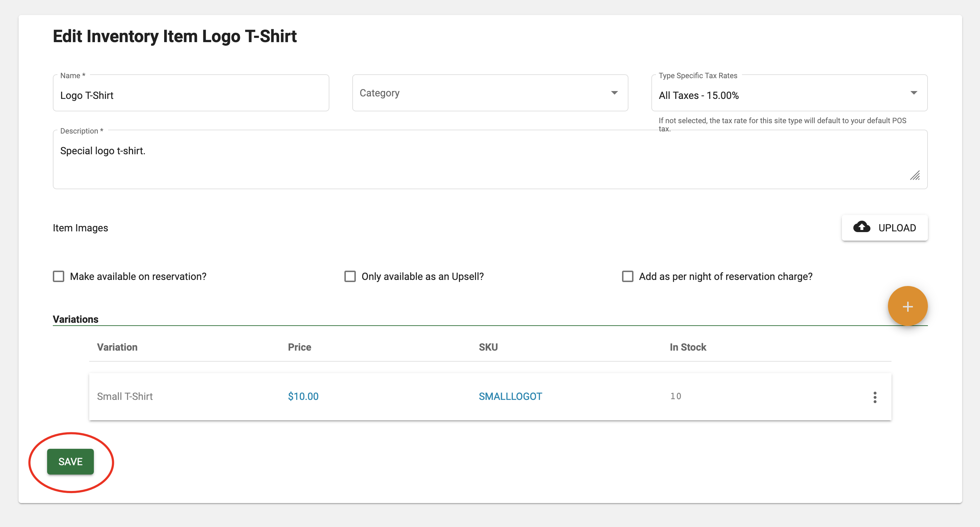Click the orange plus add variation button
Screen dimensions: 980x527
(x=907, y=306)
